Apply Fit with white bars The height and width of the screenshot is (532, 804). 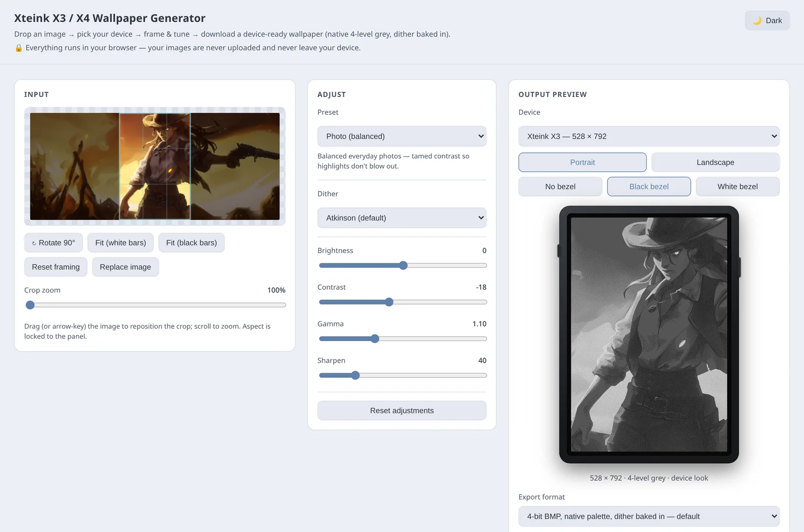click(121, 243)
